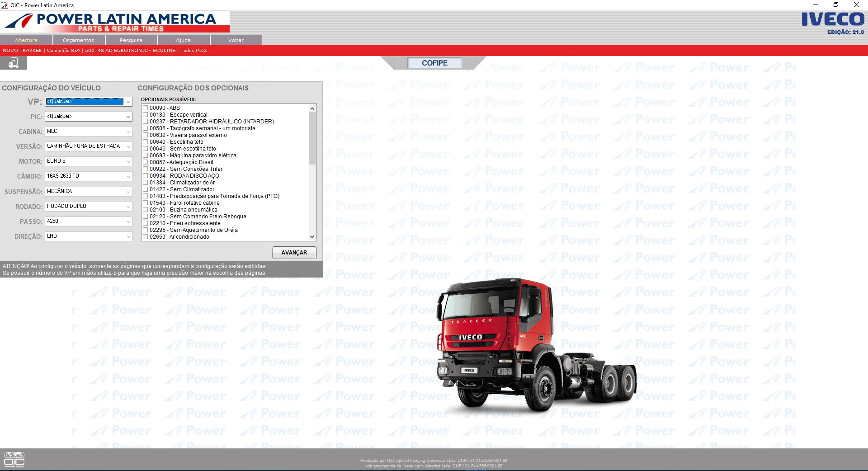
Task: Open the Orçamentos menu
Action: point(79,40)
